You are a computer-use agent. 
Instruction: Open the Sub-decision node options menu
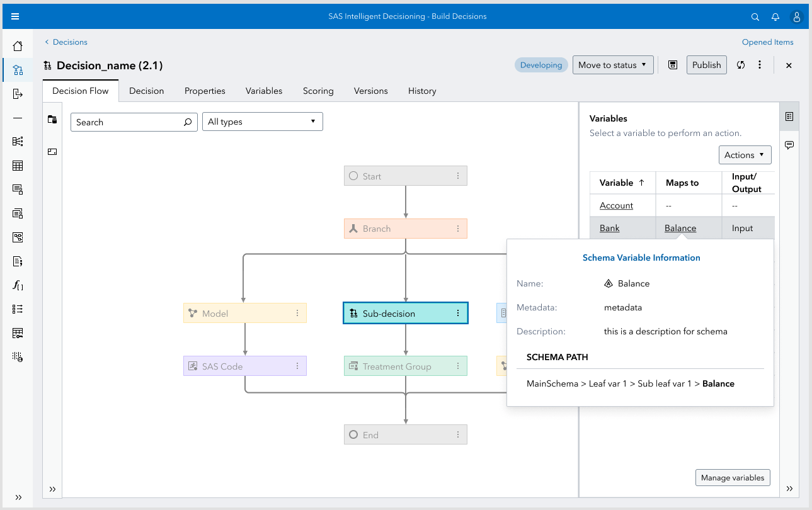click(x=458, y=314)
